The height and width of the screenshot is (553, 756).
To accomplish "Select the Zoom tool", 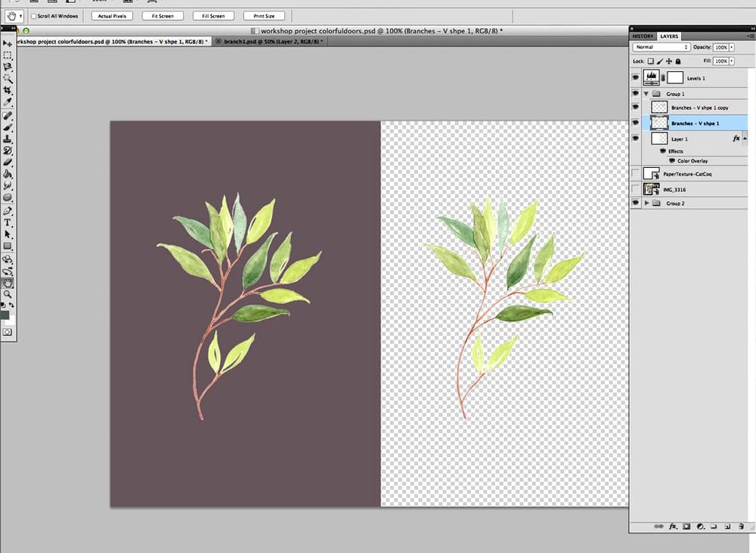I will click(8, 294).
